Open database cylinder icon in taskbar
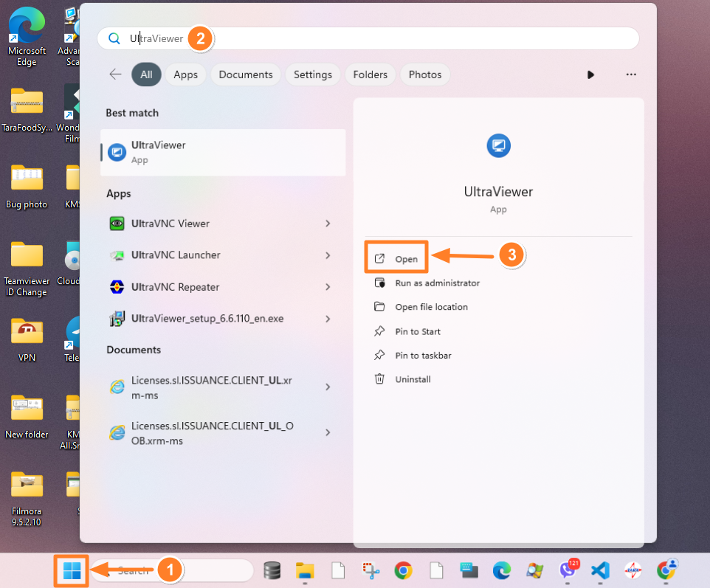 pyautogui.click(x=272, y=570)
